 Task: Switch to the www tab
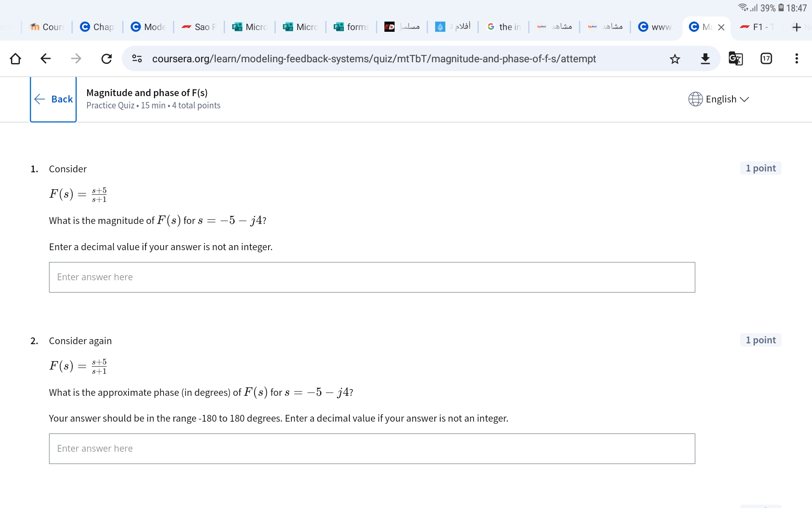point(656,27)
